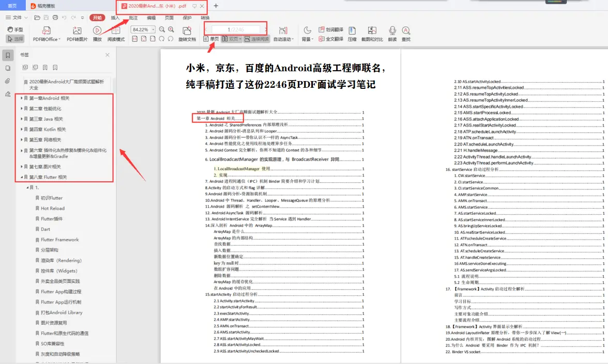
Task: Open the 页面 ribbon tab
Action: (x=169, y=18)
